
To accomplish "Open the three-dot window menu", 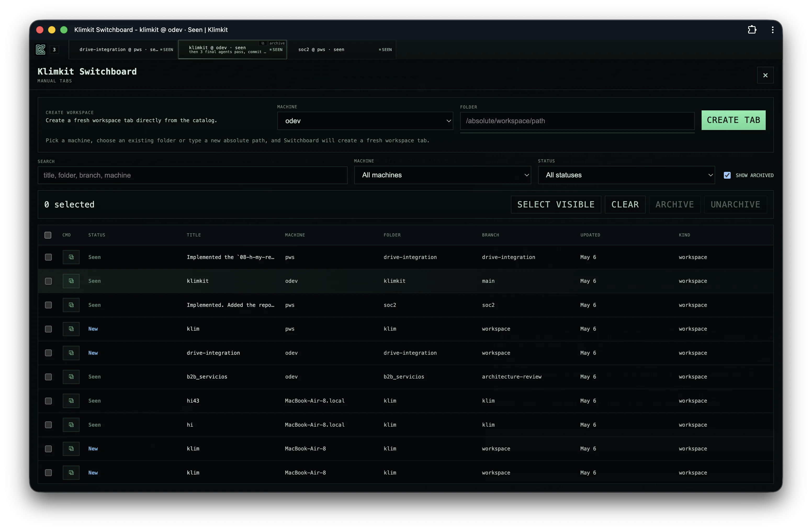I will point(772,30).
